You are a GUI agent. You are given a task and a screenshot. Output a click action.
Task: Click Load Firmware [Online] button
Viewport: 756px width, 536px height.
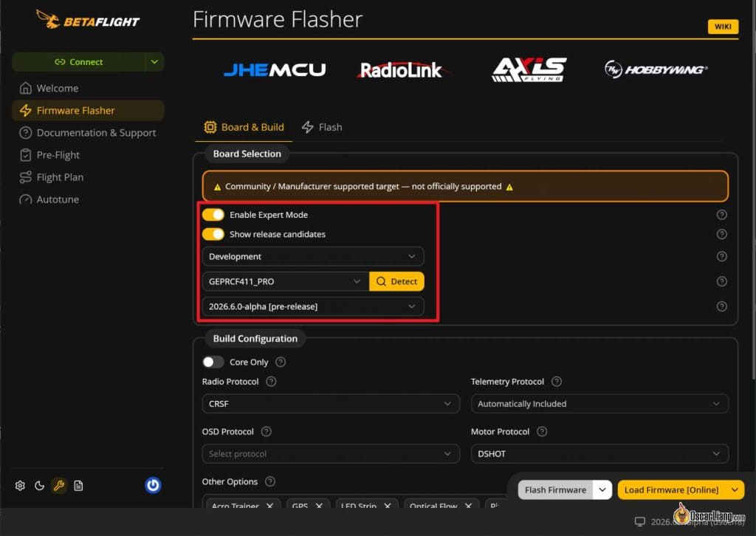tap(671, 489)
